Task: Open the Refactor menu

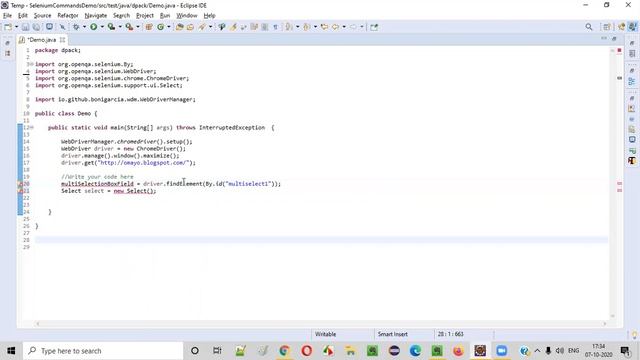Action: pos(68,16)
